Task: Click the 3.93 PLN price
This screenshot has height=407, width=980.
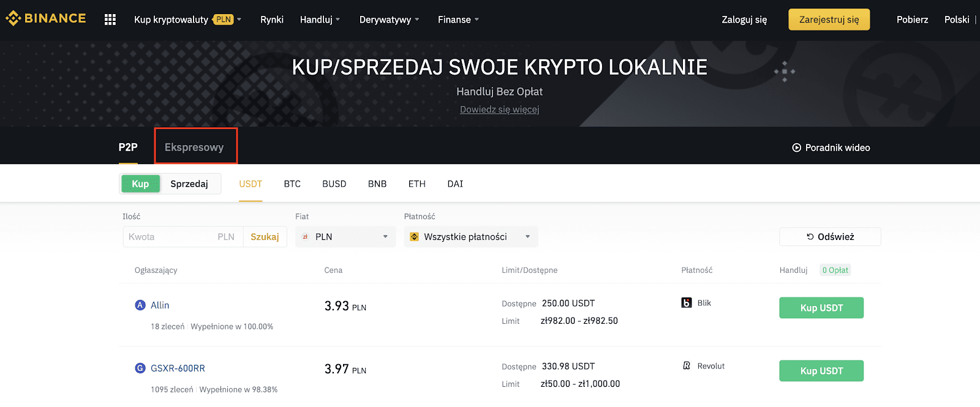Action: coord(345,306)
